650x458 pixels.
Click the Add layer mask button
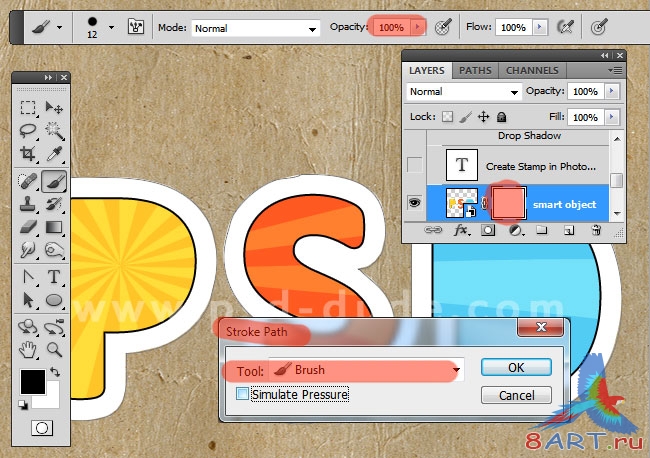click(x=488, y=230)
